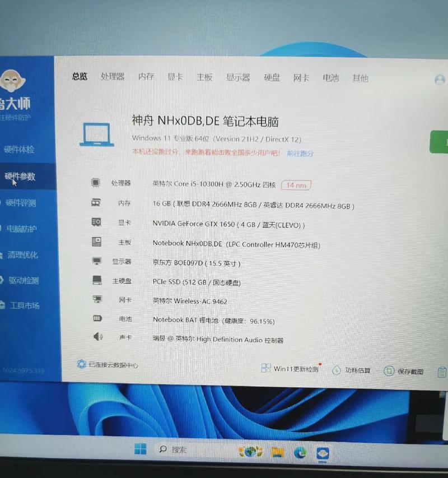Viewport: 448px width, 478px height.
Task: Open Win11更新检测
Action: pyautogui.click(x=290, y=369)
